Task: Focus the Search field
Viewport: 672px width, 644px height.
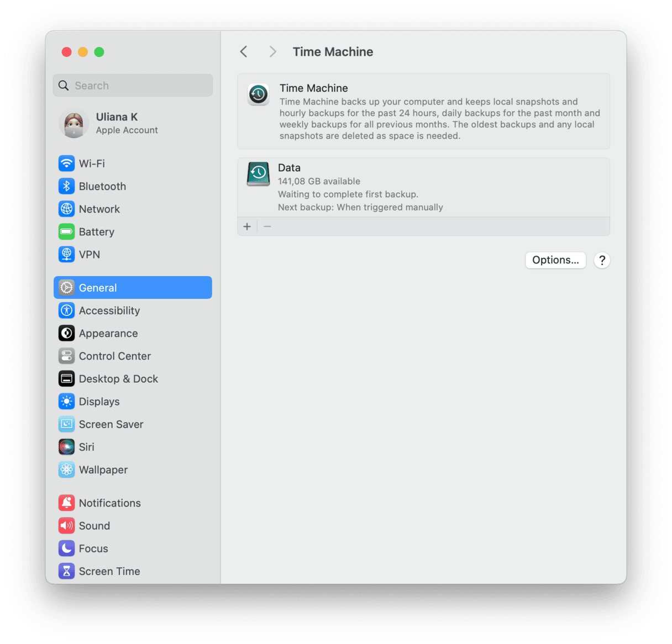Action: click(133, 86)
